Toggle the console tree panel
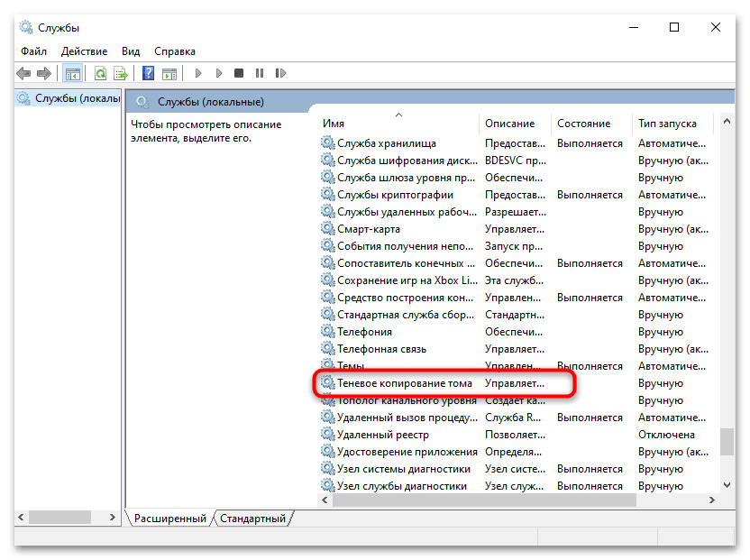Screen dimensions: 750x560 coord(72,73)
